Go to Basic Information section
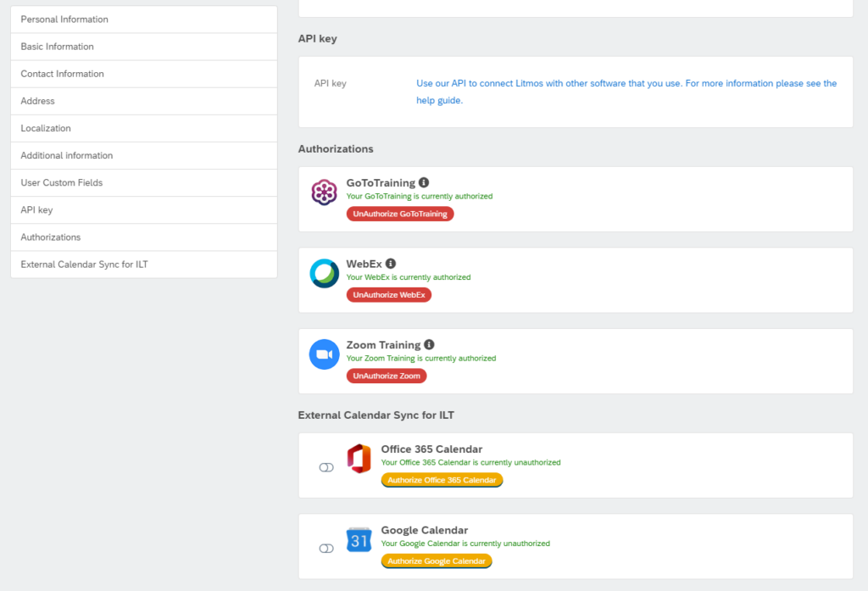Viewport: 868px width, 591px height. coord(144,47)
